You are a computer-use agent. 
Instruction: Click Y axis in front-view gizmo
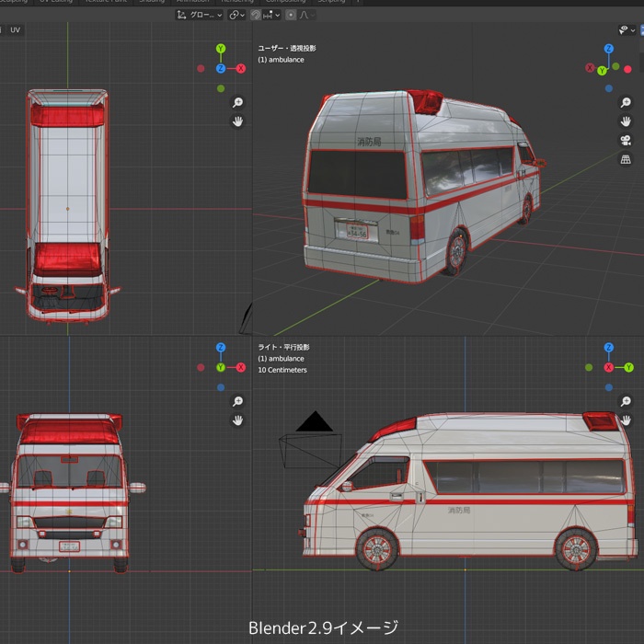(221, 368)
